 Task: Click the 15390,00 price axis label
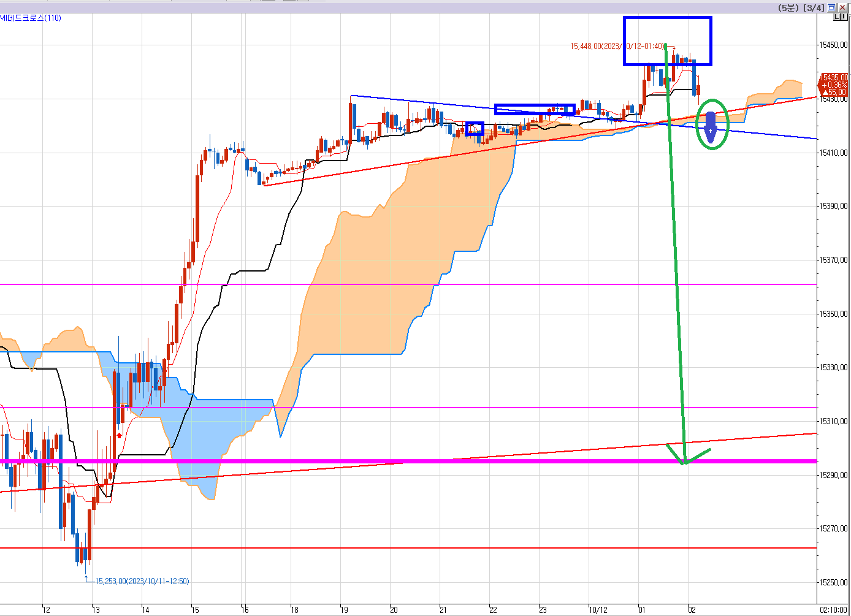pos(834,207)
